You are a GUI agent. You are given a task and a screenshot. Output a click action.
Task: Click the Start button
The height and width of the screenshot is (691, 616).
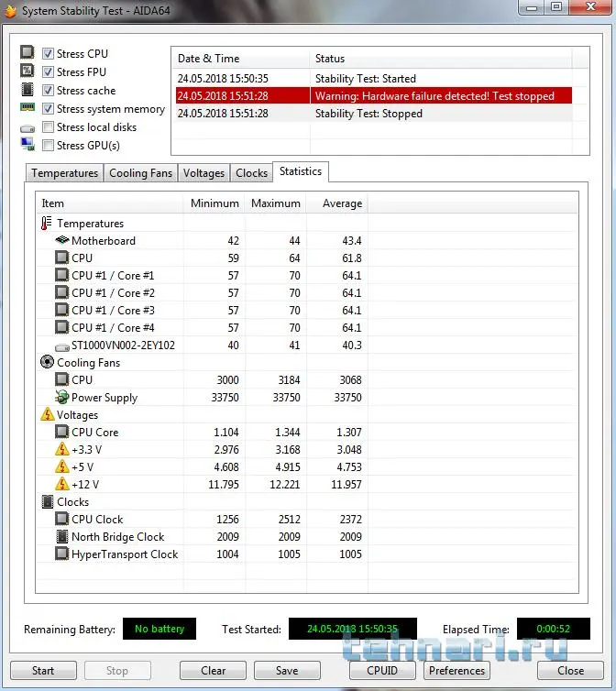43,670
